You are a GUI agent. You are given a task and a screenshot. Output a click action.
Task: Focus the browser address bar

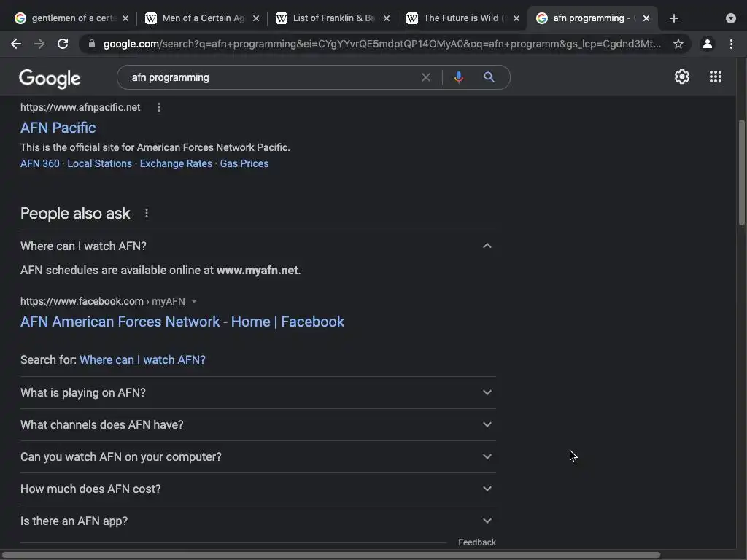(x=381, y=44)
